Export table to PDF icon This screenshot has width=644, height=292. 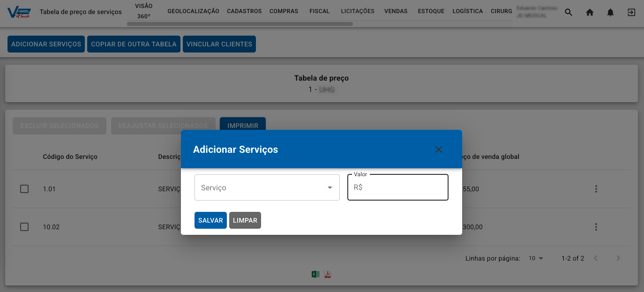(x=328, y=274)
